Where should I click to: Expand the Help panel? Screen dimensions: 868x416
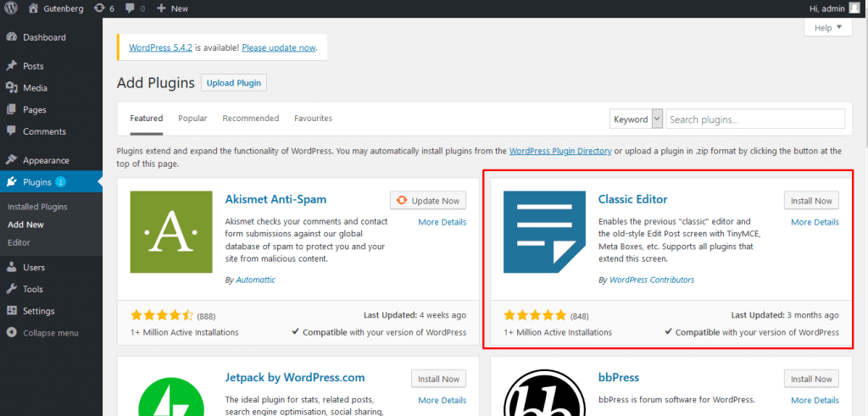tap(828, 27)
